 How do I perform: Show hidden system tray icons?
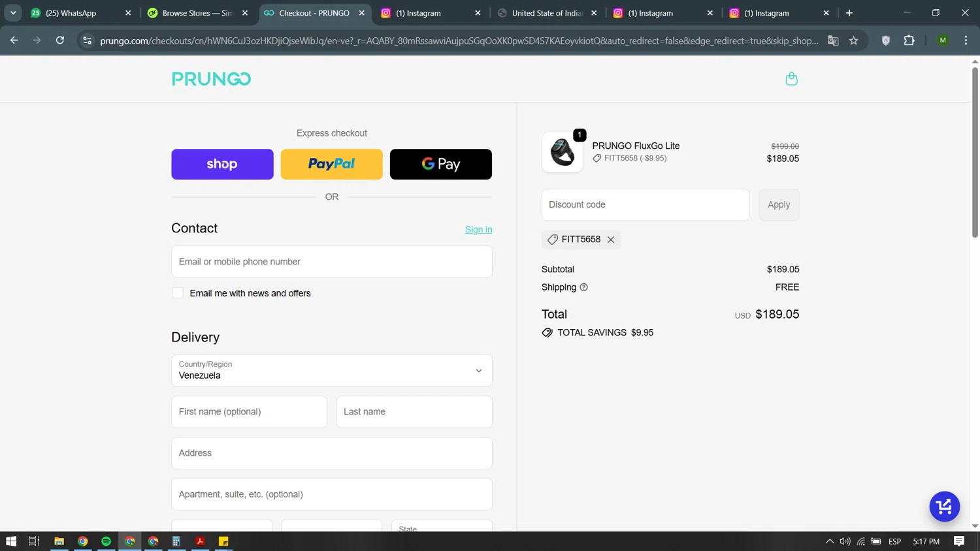point(830,541)
